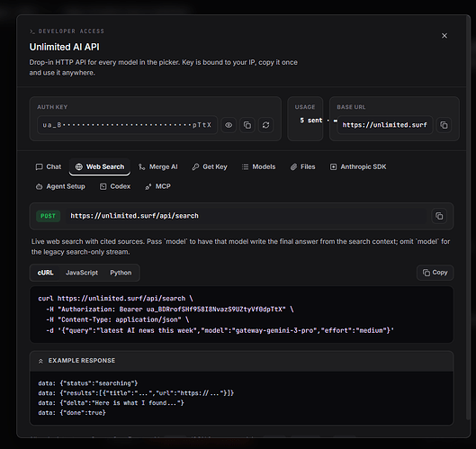The height and width of the screenshot is (449, 476).
Task: Click the Copy code button
Action: [x=435, y=273]
